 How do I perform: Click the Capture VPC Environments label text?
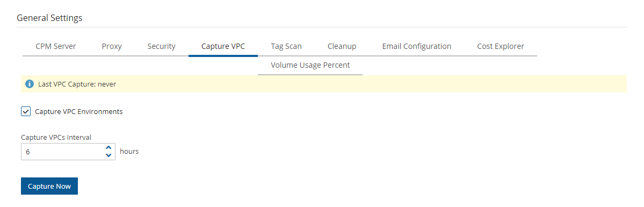tap(79, 111)
